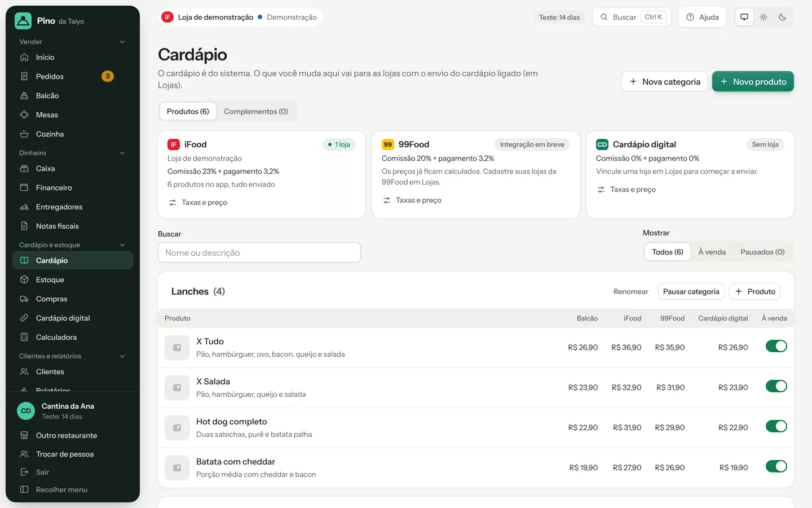This screenshot has height=508, width=812.
Task: Collapse the Cardápio e estoque section
Action: point(72,245)
